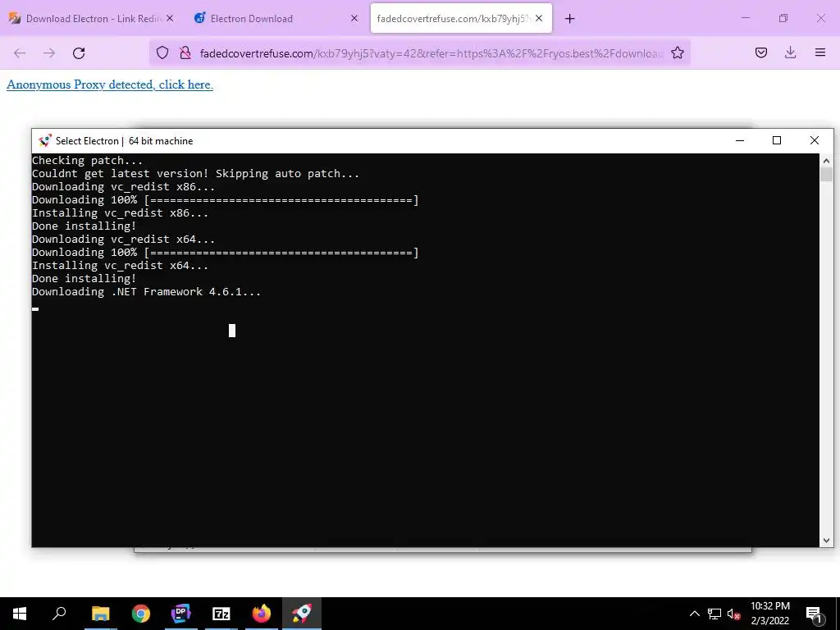
Task: Open the Firefox hamburger menu
Action: pyautogui.click(x=819, y=52)
